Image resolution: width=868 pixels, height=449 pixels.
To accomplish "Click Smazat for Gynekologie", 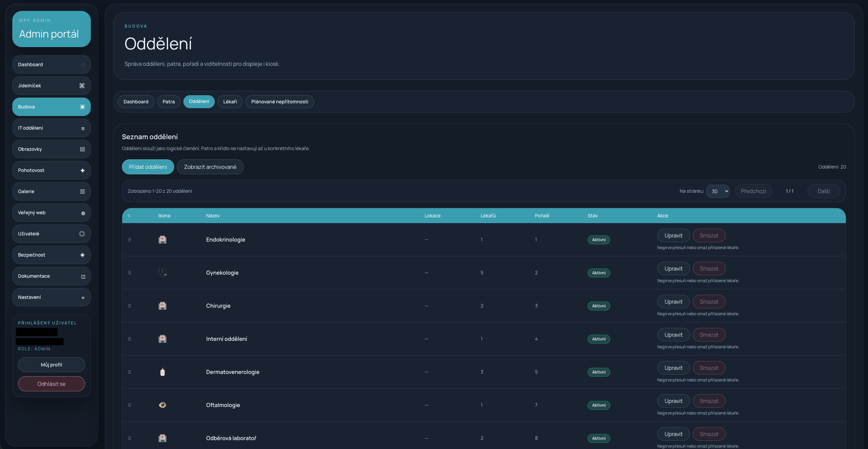I will tap(709, 269).
